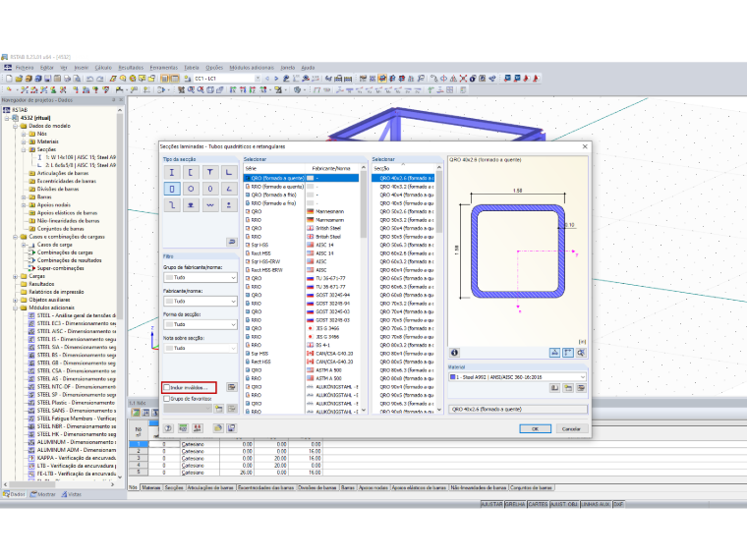Click the Undo icon in the main toolbar
The height and width of the screenshot is (560, 747).
pyautogui.click(x=89, y=79)
